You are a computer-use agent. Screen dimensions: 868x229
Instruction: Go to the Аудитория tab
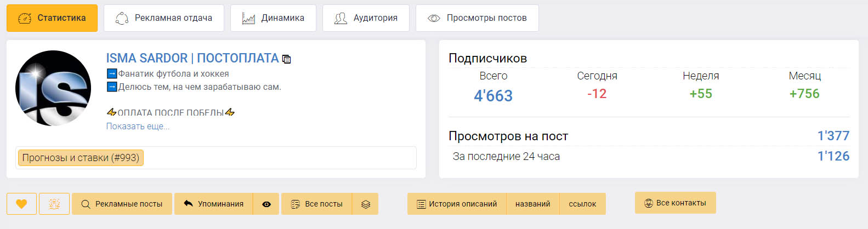coord(366,18)
